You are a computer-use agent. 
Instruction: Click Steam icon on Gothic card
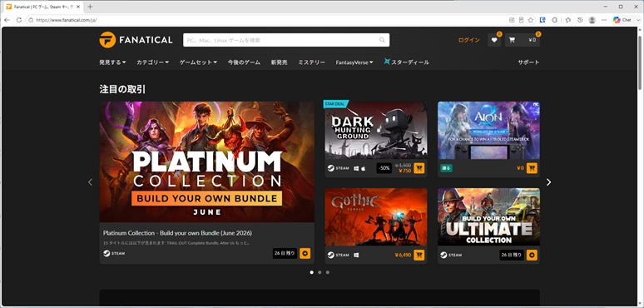tap(330, 255)
